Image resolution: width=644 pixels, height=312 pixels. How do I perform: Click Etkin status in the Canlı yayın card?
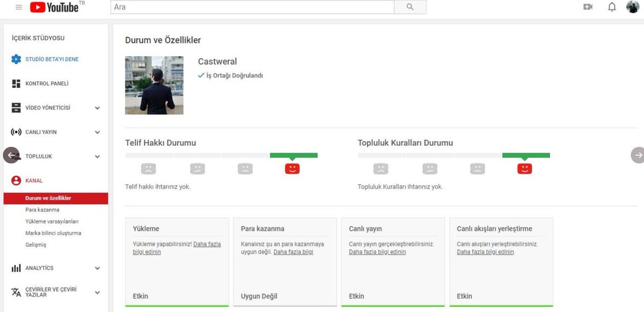[x=356, y=296]
